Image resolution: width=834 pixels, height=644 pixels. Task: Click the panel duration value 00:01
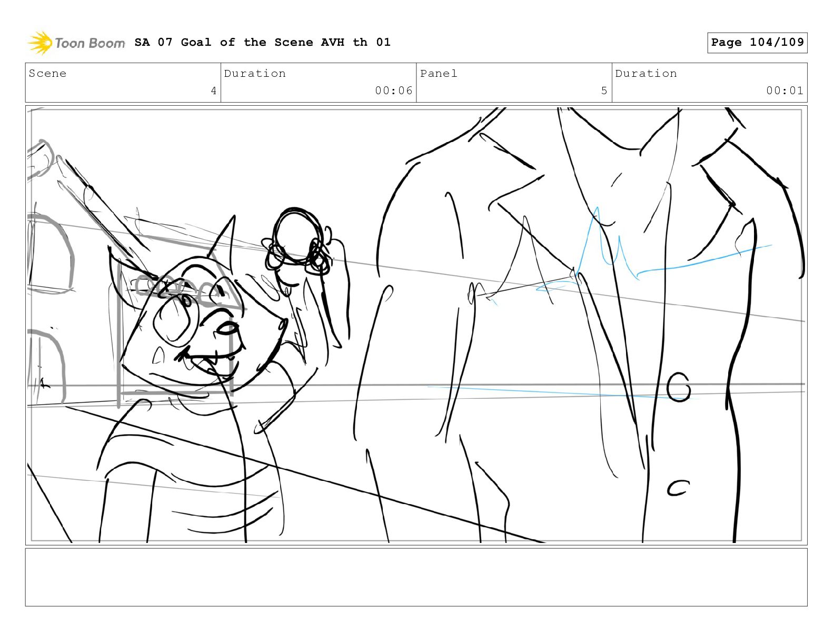pyautogui.click(x=785, y=90)
